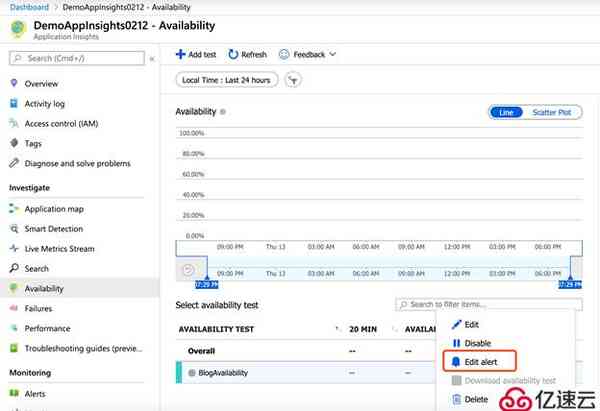Choose Disable in the context menu
Image resolution: width=600 pixels, height=411 pixels.
(x=477, y=343)
